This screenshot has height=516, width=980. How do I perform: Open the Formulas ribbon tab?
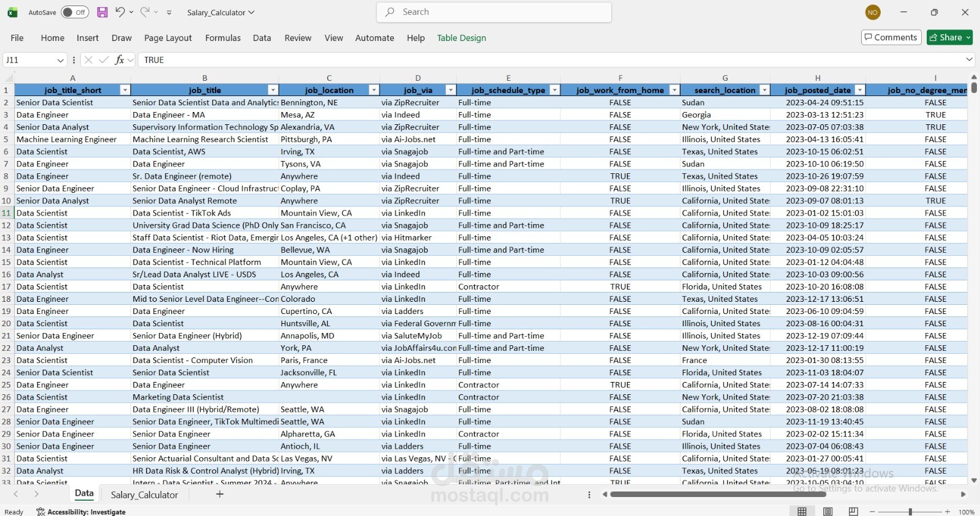point(223,38)
